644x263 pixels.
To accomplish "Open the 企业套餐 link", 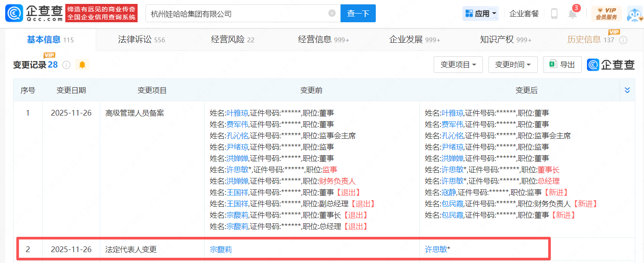I will coord(524,14).
